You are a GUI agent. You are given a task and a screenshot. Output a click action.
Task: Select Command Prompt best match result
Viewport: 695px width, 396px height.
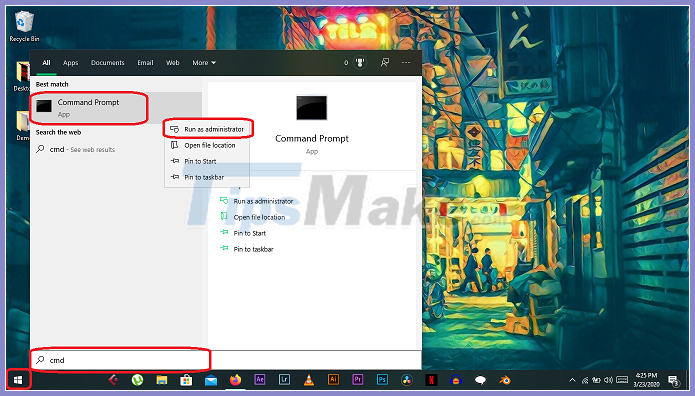(x=116, y=107)
